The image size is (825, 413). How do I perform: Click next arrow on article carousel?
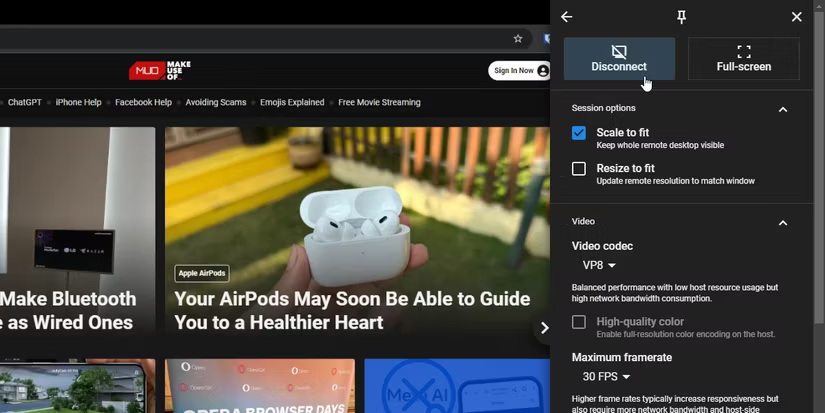coord(544,327)
